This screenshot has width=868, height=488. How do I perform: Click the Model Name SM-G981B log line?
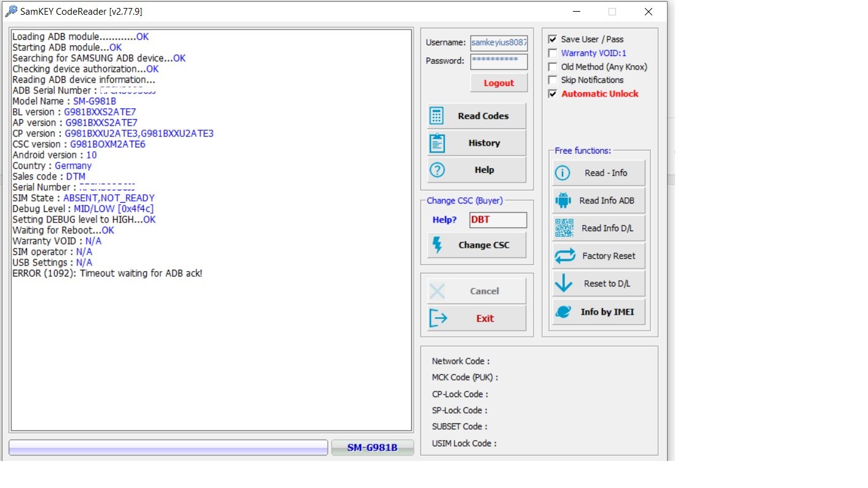[x=65, y=101]
